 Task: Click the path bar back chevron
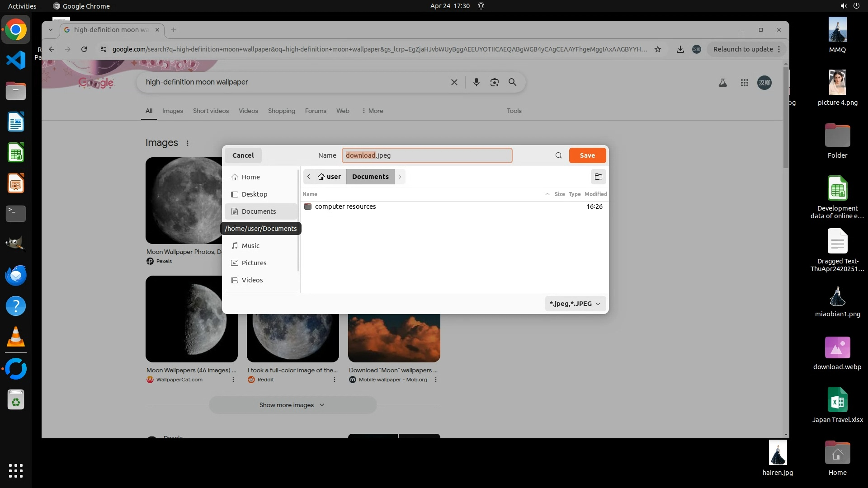coord(308,177)
